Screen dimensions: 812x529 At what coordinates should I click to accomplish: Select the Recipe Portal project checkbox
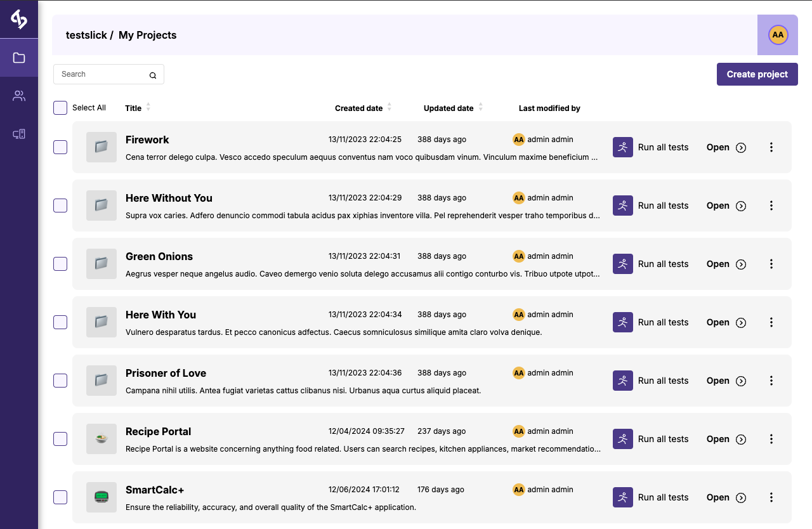(60, 439)
